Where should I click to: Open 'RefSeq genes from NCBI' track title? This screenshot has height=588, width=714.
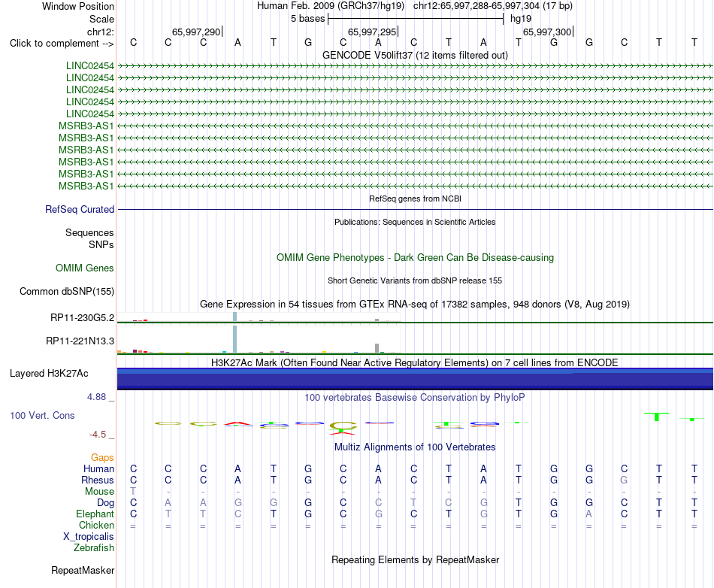point(415,199)
